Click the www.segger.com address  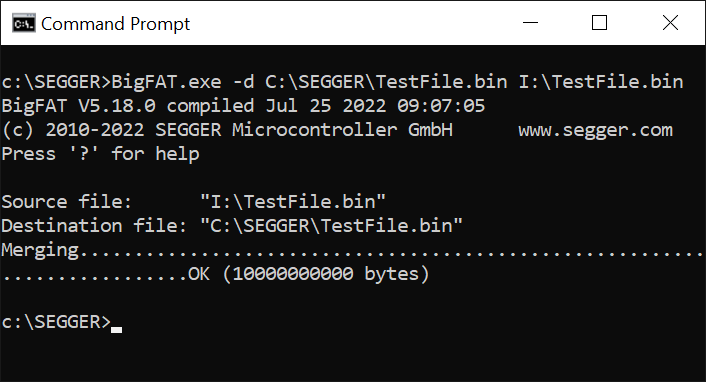[595, 130]
